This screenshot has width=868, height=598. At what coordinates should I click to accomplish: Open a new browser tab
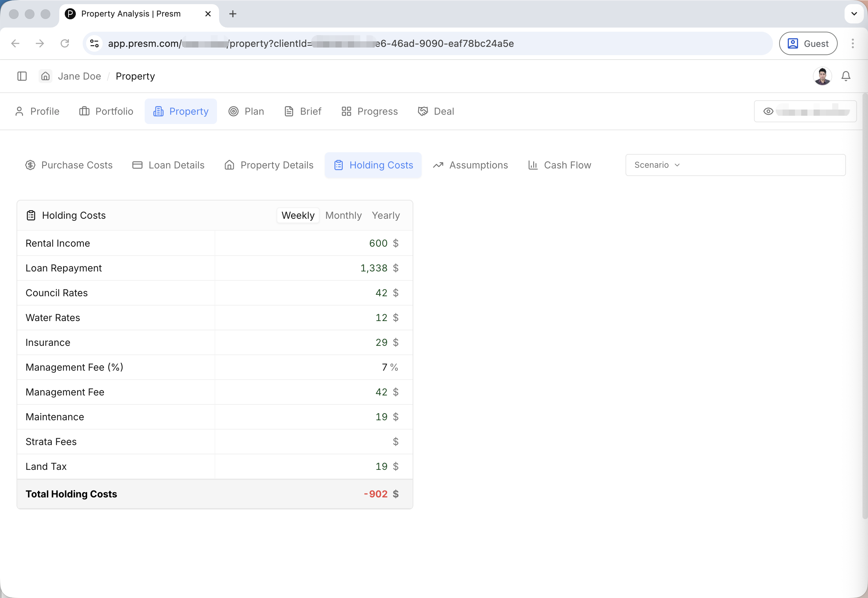point(232,14)
